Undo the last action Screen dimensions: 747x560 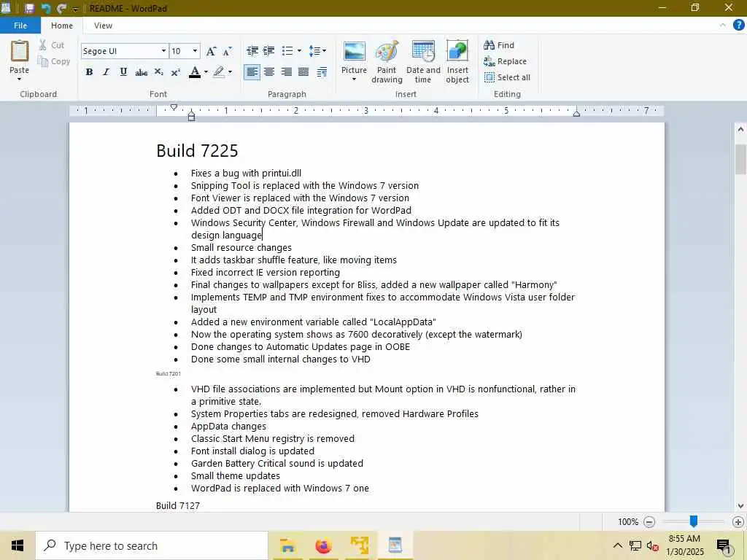(x=46, y=8)
